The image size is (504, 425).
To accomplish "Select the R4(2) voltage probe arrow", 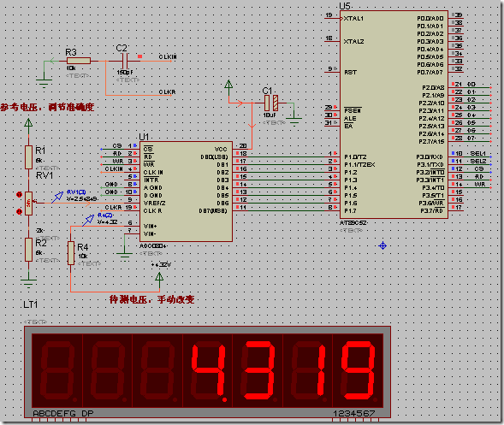I will (88, 220).
